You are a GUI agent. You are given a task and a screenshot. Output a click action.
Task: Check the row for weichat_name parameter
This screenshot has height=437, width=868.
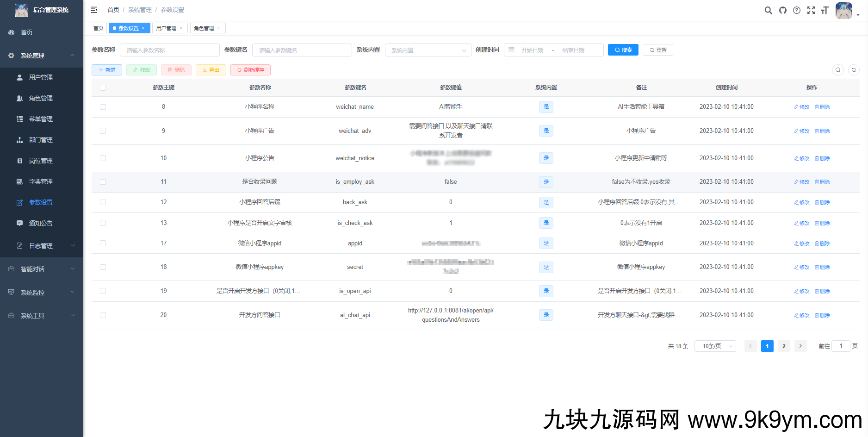(x=103, y=107)
